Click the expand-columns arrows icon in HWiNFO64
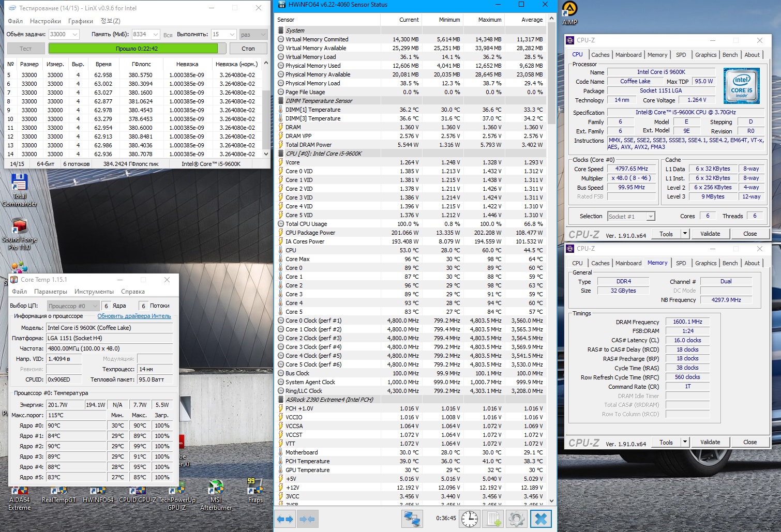781x532 pixels. pos(285,519)
